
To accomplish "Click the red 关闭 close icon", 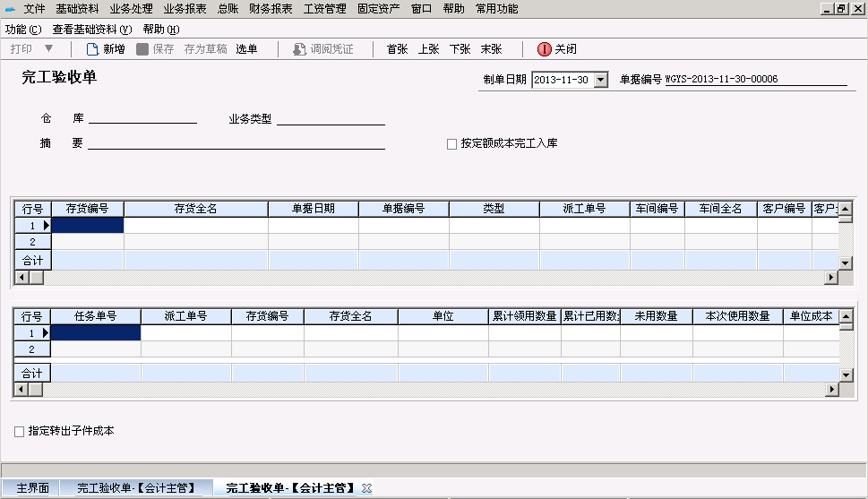I will point(545,49).
